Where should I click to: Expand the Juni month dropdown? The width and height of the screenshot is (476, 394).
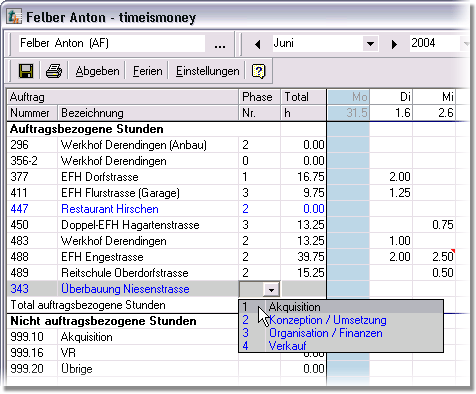point(370,44)
